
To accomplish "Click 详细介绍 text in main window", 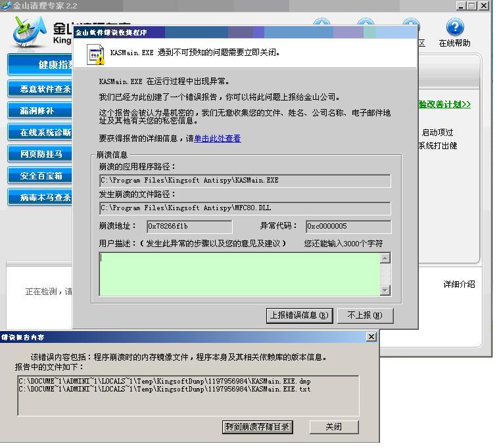I will coord(459,284).
